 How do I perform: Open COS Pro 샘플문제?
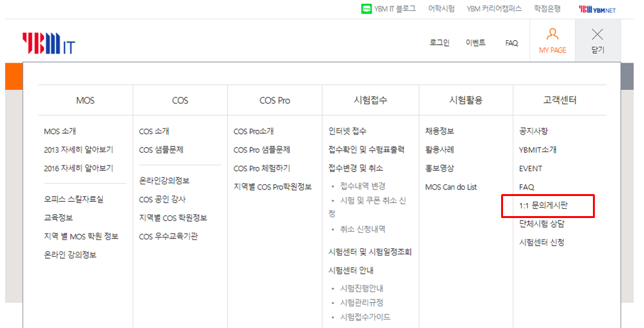pos(262,149)
